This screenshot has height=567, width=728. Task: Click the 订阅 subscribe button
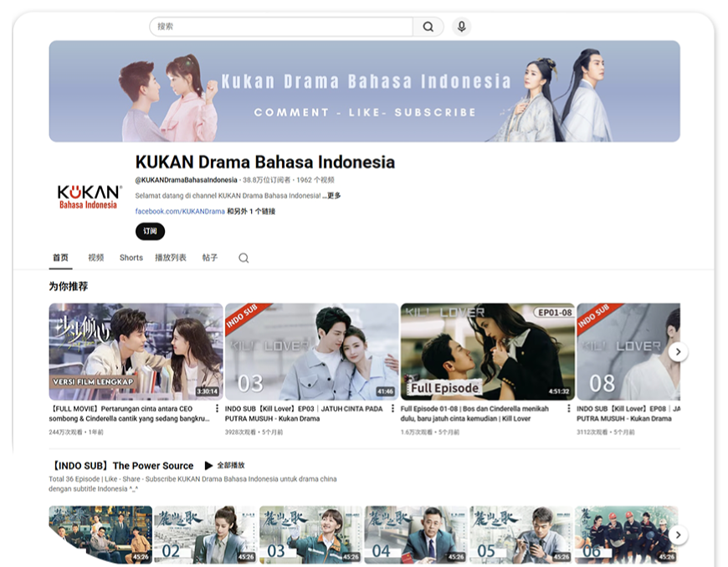(x=150, y=232)
